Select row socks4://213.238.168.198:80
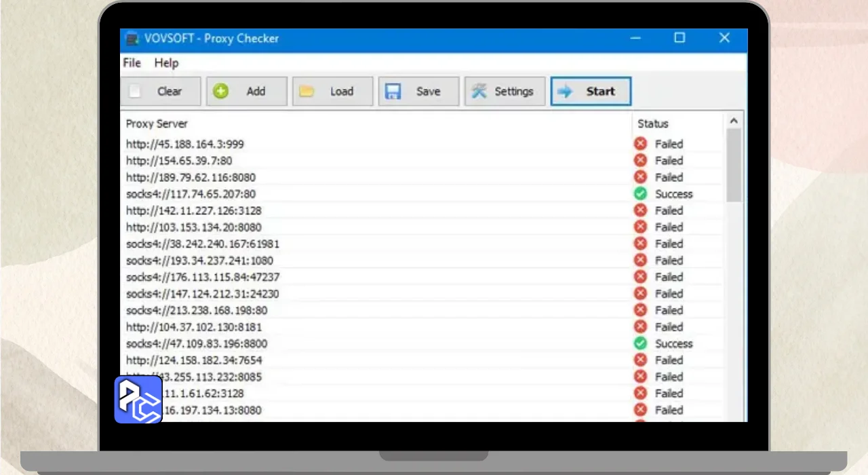Screen dimensions: 868x475 point(420,310)
